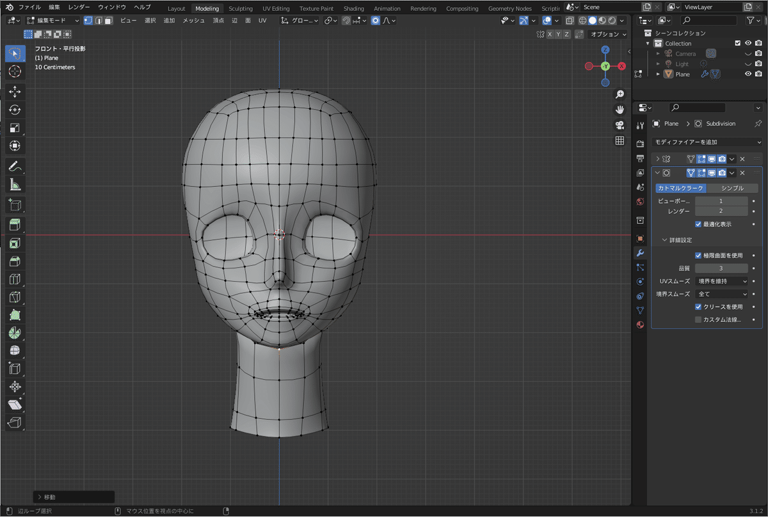Screen dimensions: 768x532
Task: Select the Add Cube tool
Action: pyautogui.click(x=15, y=205)
